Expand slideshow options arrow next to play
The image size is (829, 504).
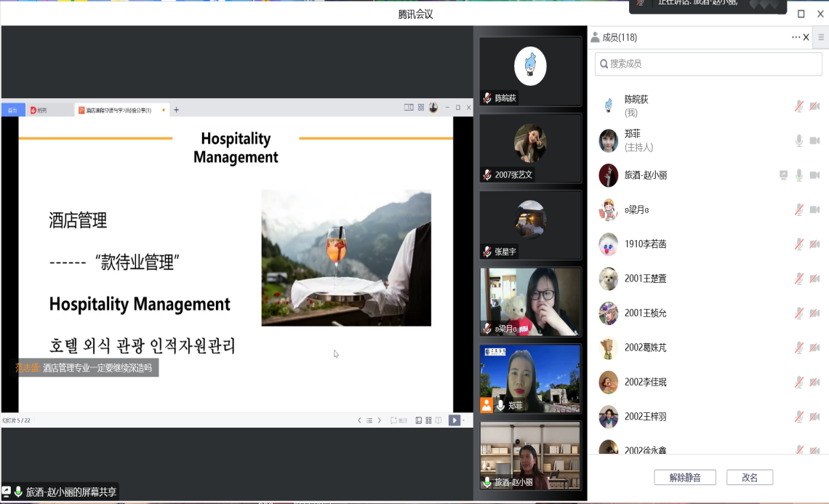(x=464, y=420)
